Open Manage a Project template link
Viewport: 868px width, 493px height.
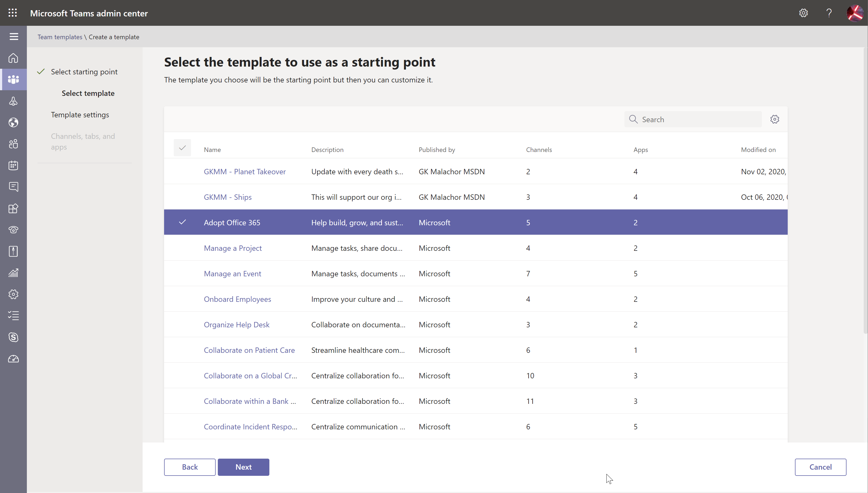coord(233,248)
